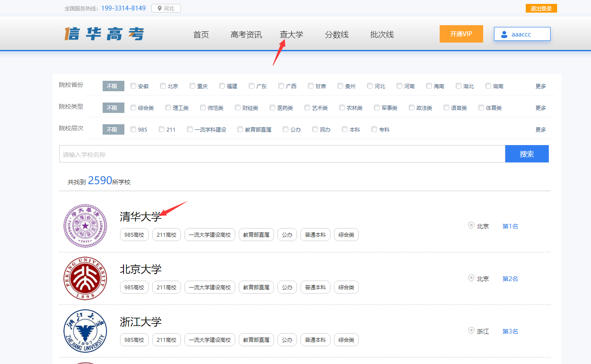Open the 浙江大学 title link
The image size is (591, 364).
(140, 321)
